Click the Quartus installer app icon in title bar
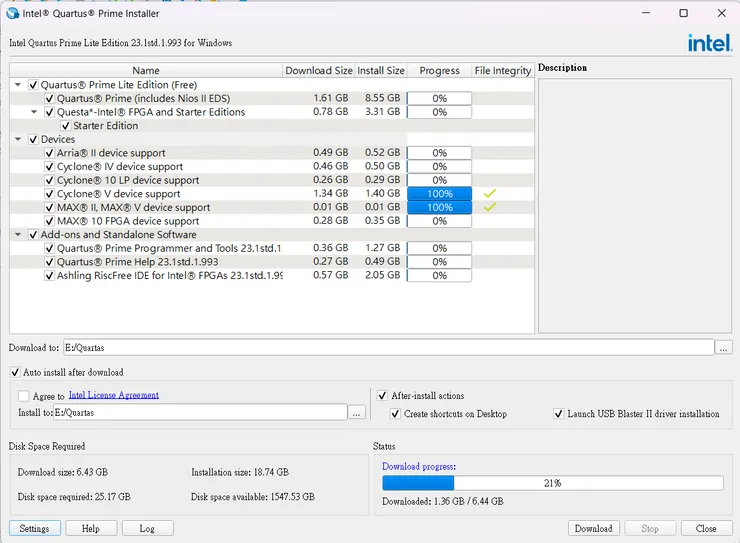740x543 pixels. tap(13, 13)
